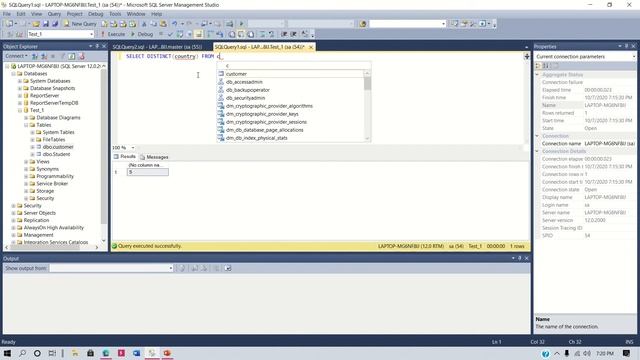Collapse the Aggregate Status section
Viewport: 640px width, 360px height.
pos(537,75)
